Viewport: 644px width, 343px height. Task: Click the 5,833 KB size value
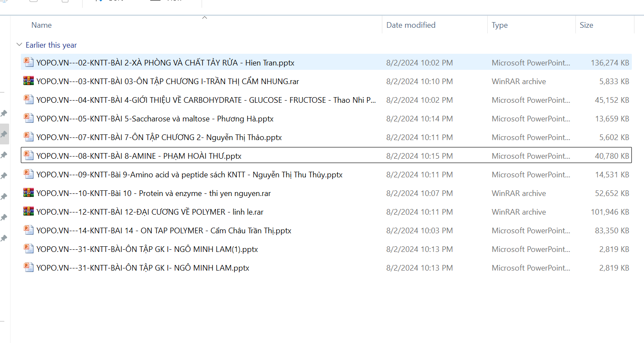point(614,82)
